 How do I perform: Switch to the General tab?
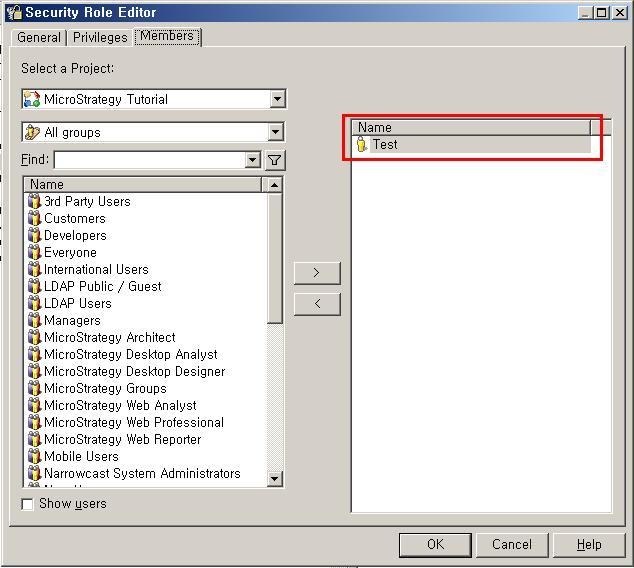tap(39, 38)
